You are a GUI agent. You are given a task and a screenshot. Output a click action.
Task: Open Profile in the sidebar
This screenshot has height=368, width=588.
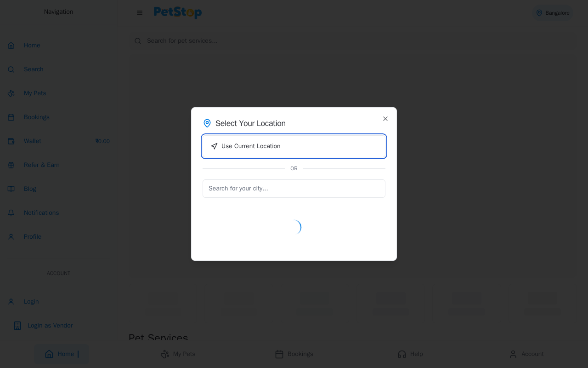32,237
